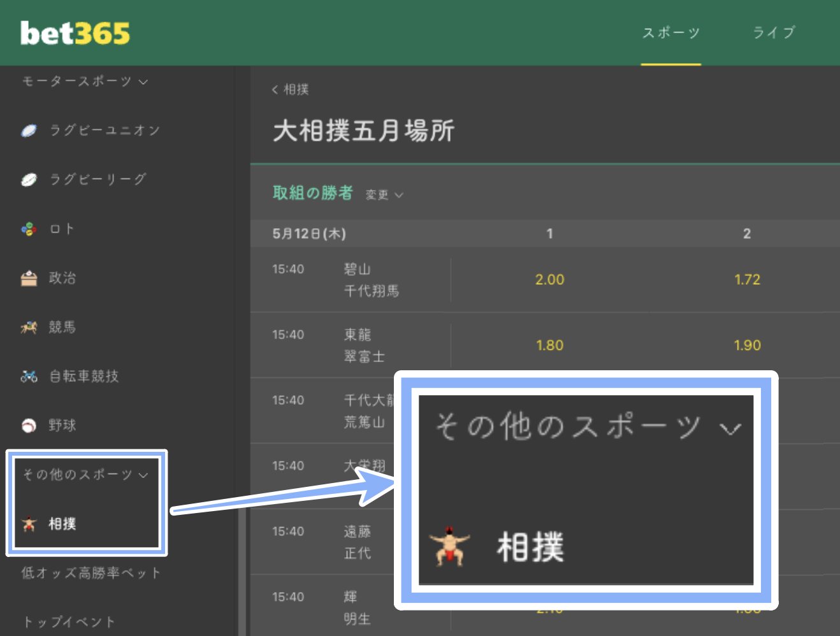Screen dimensions: 840x636
Task: Click the politics ballot box icon
Action: (x=29, y=278)
